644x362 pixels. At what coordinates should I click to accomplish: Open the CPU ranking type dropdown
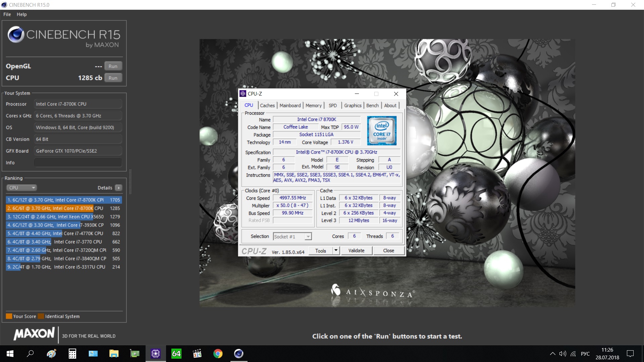pyautogui.click(x=21, y=188)
